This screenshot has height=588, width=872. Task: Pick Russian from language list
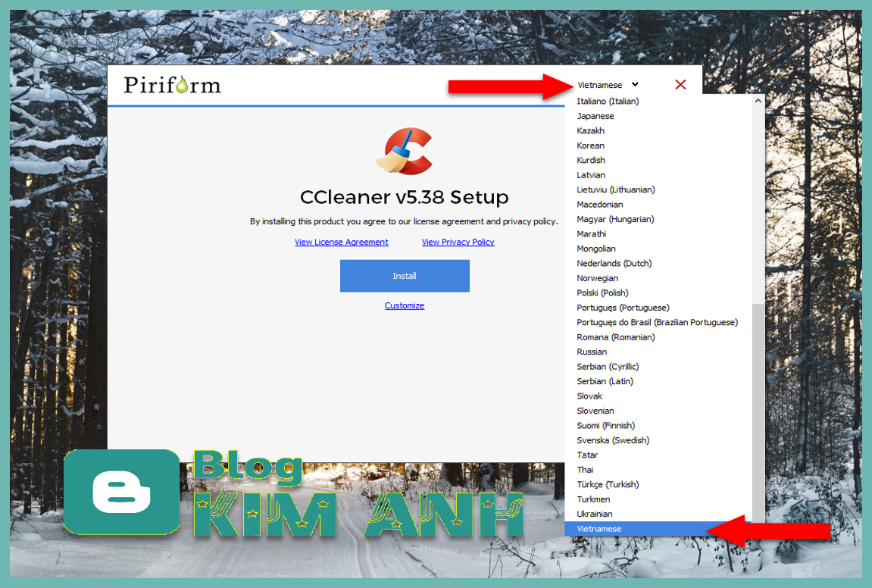658,352
